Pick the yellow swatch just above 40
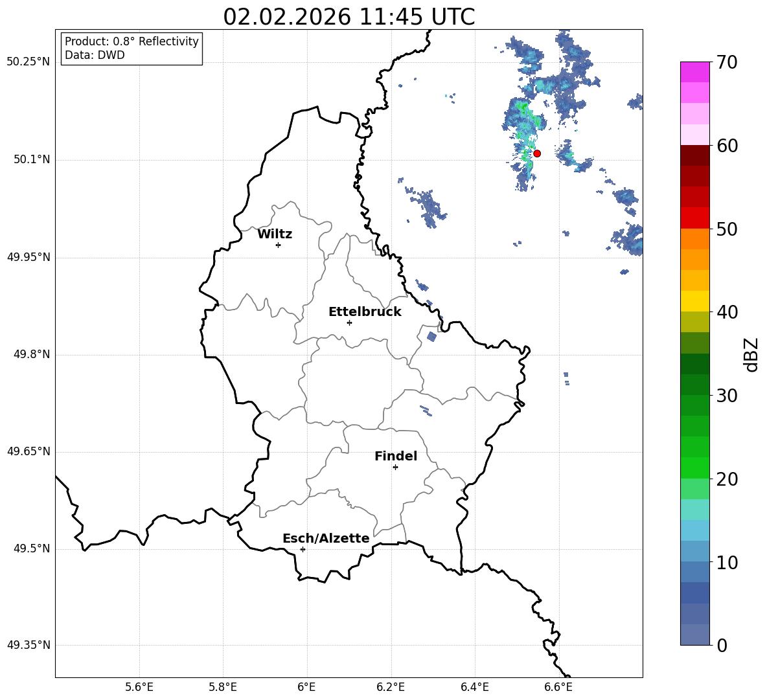This screenshot has height=700, width=767. coord(694,301)
